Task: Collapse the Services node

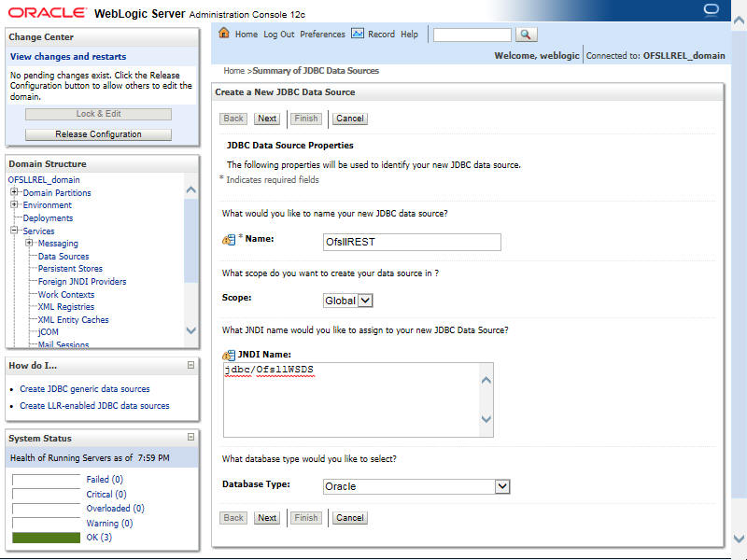Action: coord(14,231)
